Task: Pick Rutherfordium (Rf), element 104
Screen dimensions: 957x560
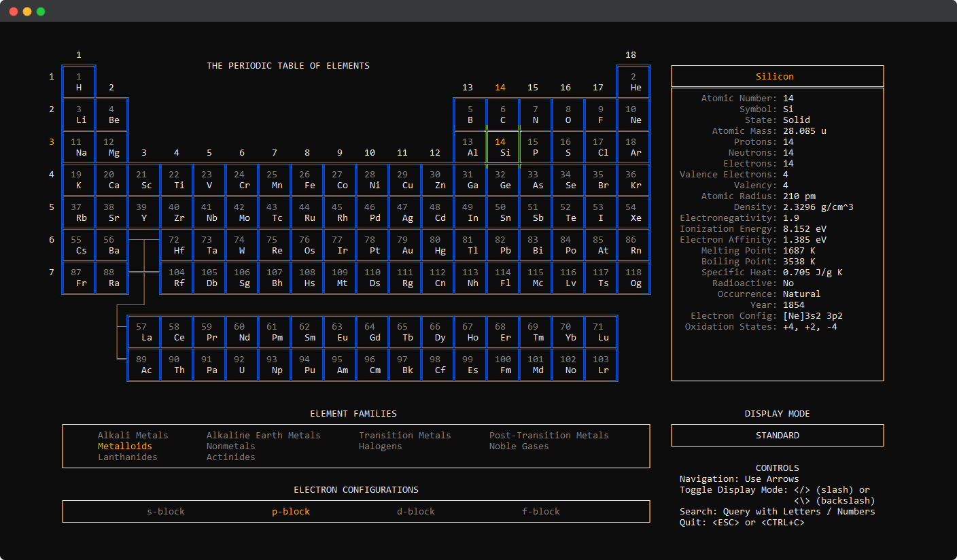Action: (x=177, y=277)
